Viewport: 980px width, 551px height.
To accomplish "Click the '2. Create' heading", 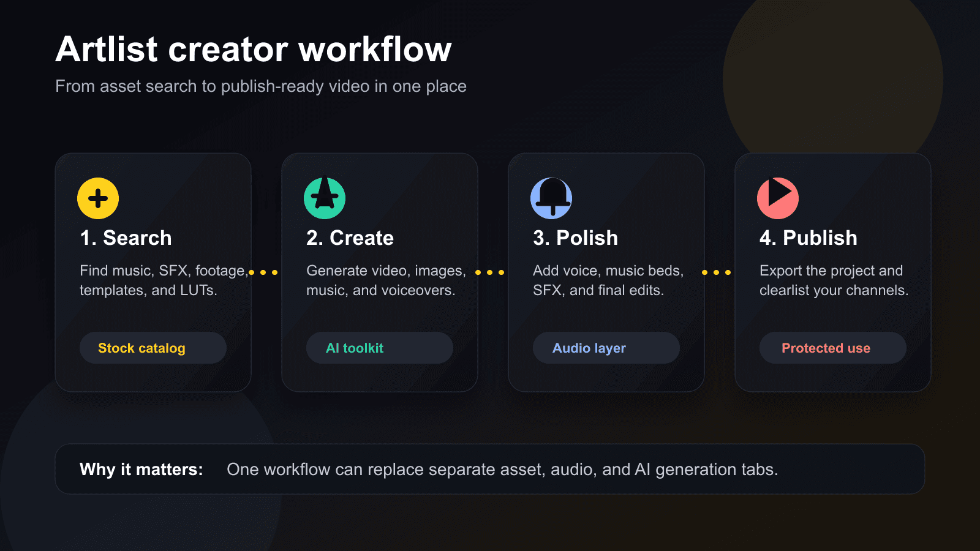I will tap(350, 238).
